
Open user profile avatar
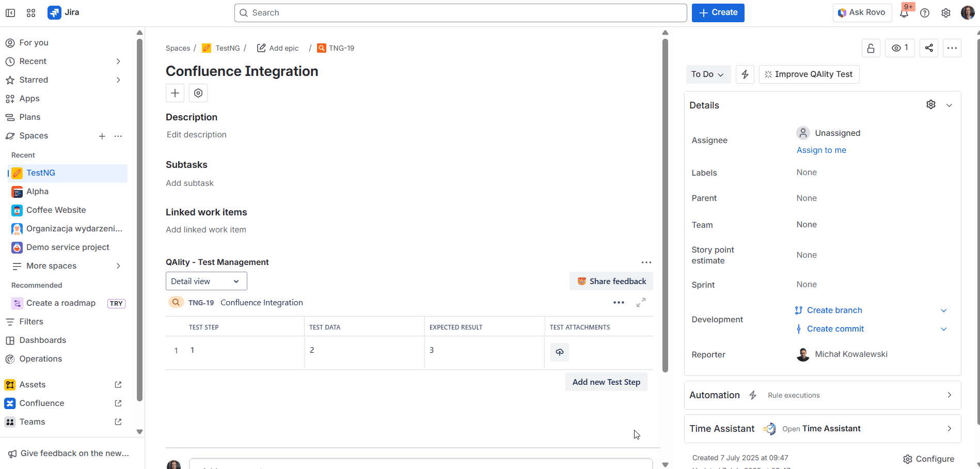tap(968, 13)
